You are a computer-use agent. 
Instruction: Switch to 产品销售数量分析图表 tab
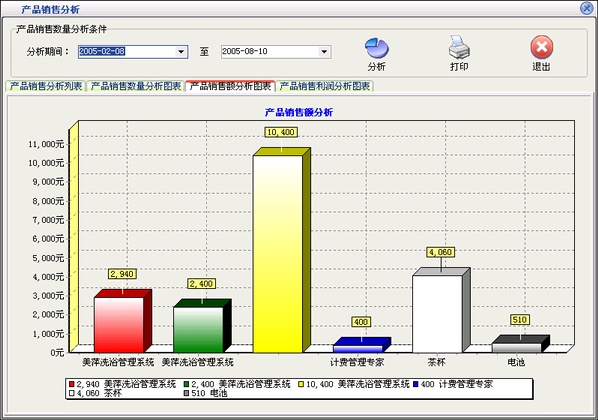point(136,86)
